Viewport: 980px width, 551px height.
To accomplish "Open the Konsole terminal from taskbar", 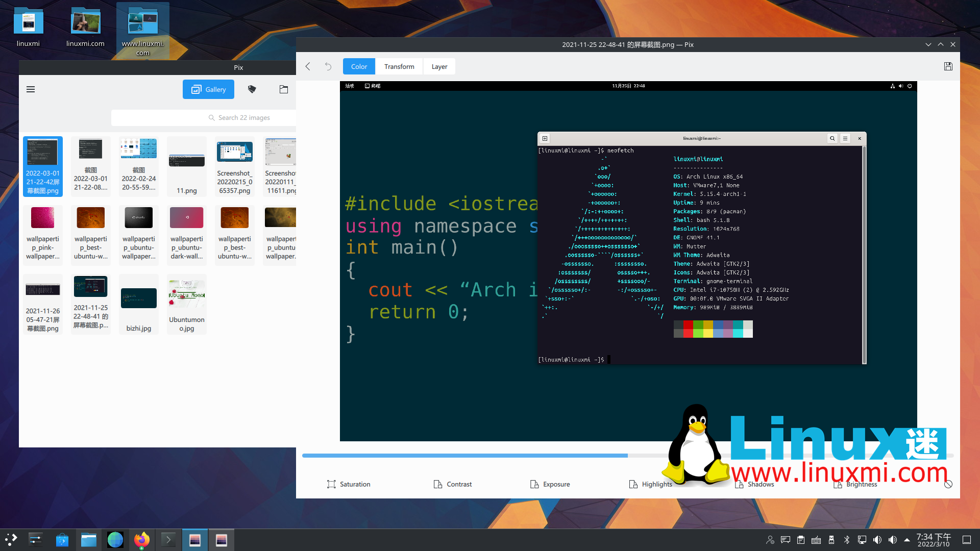I will 168,540.
